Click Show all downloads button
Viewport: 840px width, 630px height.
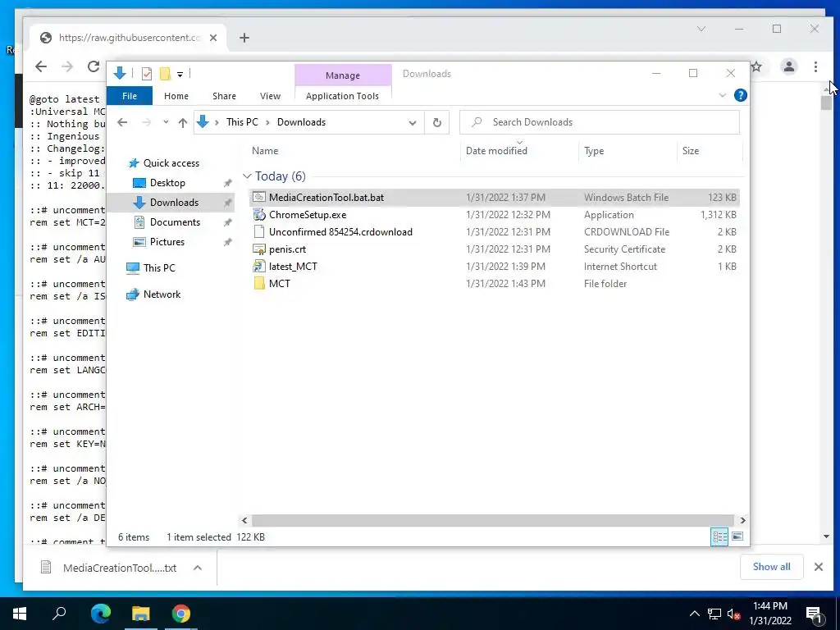771,567
